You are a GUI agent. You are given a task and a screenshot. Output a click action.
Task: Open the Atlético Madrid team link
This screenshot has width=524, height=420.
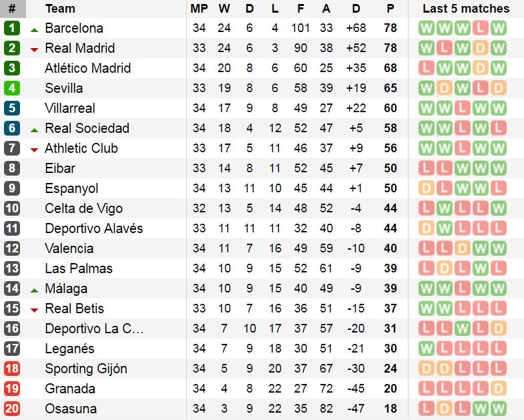click(x=87, y=68)
